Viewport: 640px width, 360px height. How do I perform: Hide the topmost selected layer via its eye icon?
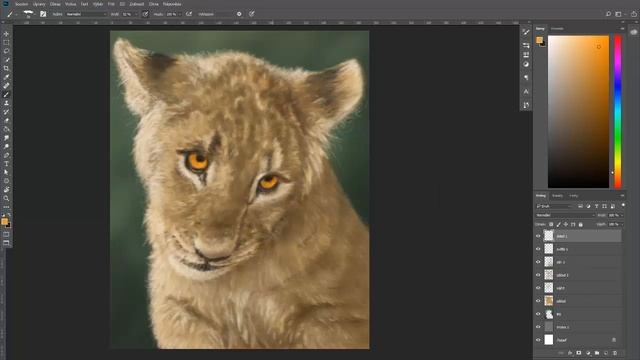[538, 236]
